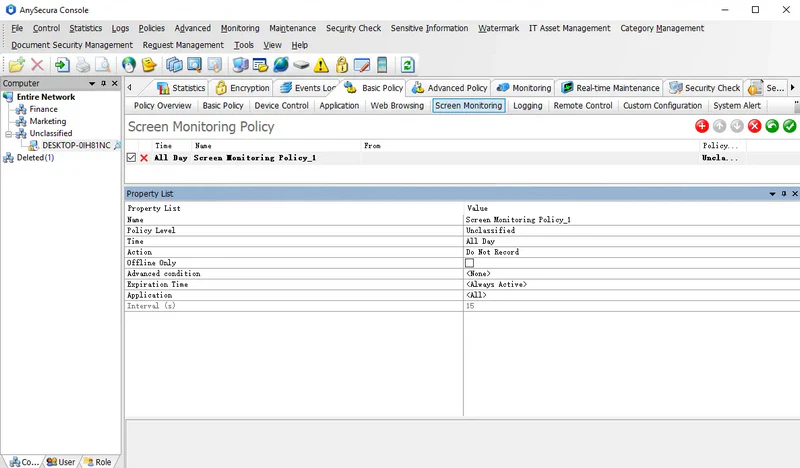Viewport: 800px width, 468px height.
Task: Switch to the Advanced Policy tab
Action: (x=449, y=88)
